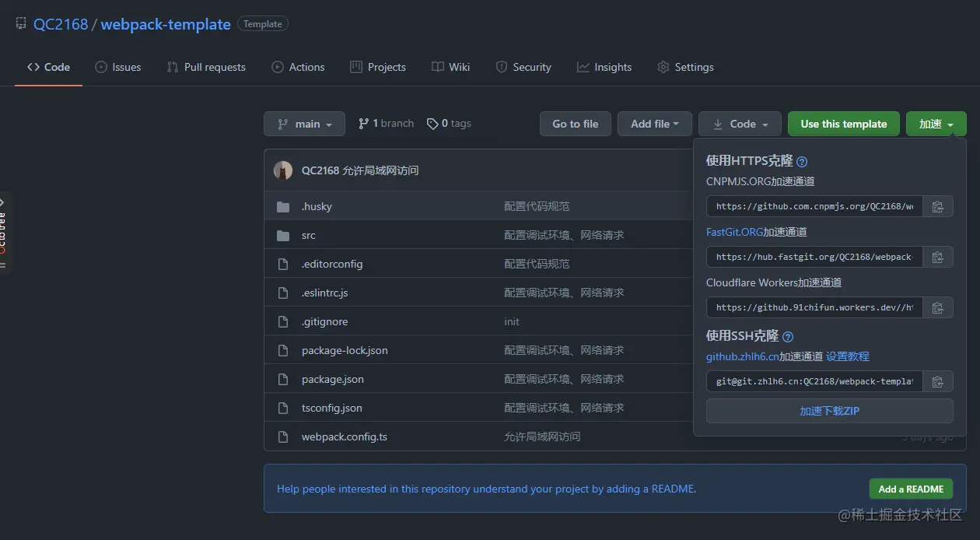The image size is (980, 540).
Task: Click the Actions play icon
Action: click(x=278, y=67)
